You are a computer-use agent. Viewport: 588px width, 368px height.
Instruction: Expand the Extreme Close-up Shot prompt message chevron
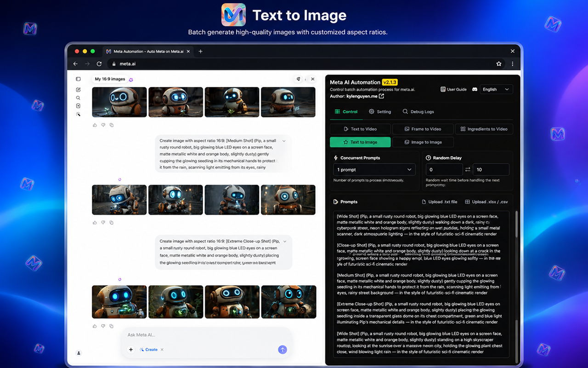tap(285, 241)
